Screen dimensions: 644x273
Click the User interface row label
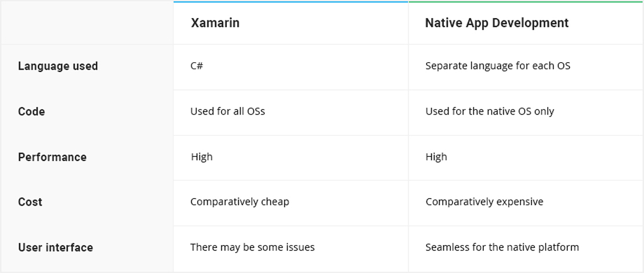point(56,247)
